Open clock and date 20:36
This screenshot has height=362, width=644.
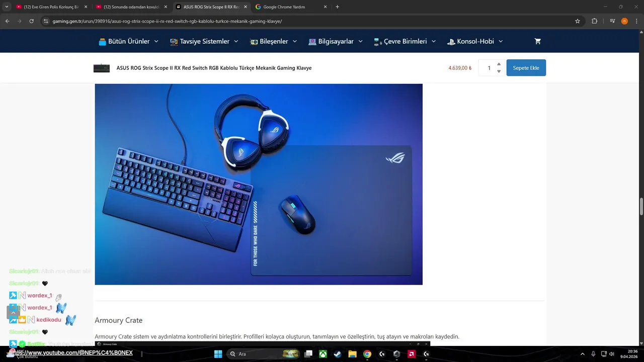point(629,354)
